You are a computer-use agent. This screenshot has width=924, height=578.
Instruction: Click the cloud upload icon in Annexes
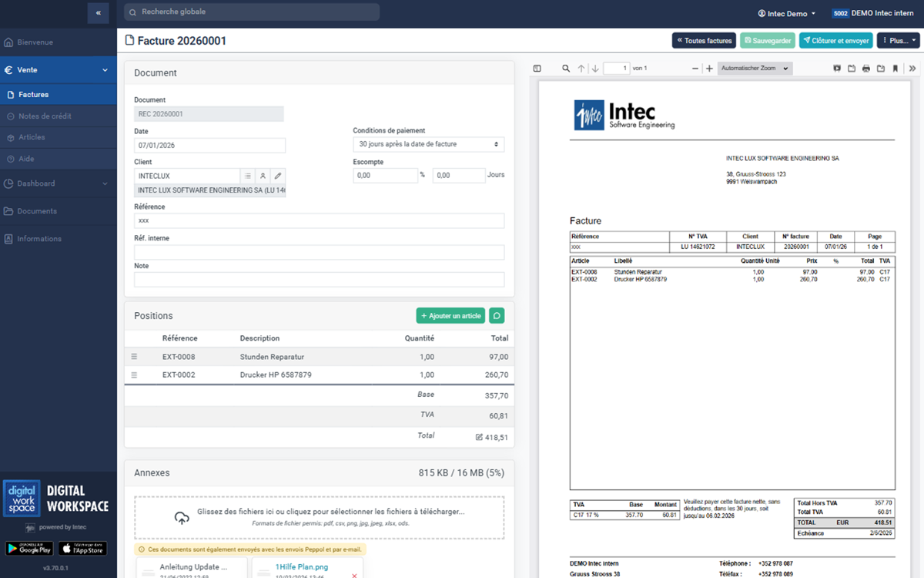tap(182, 517)
